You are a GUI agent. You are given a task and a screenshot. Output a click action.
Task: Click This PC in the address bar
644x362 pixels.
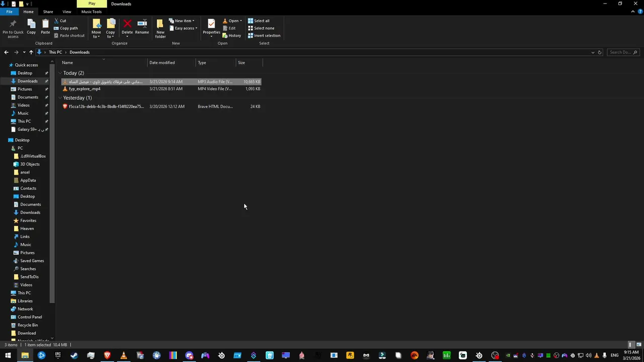coord(55,52)
